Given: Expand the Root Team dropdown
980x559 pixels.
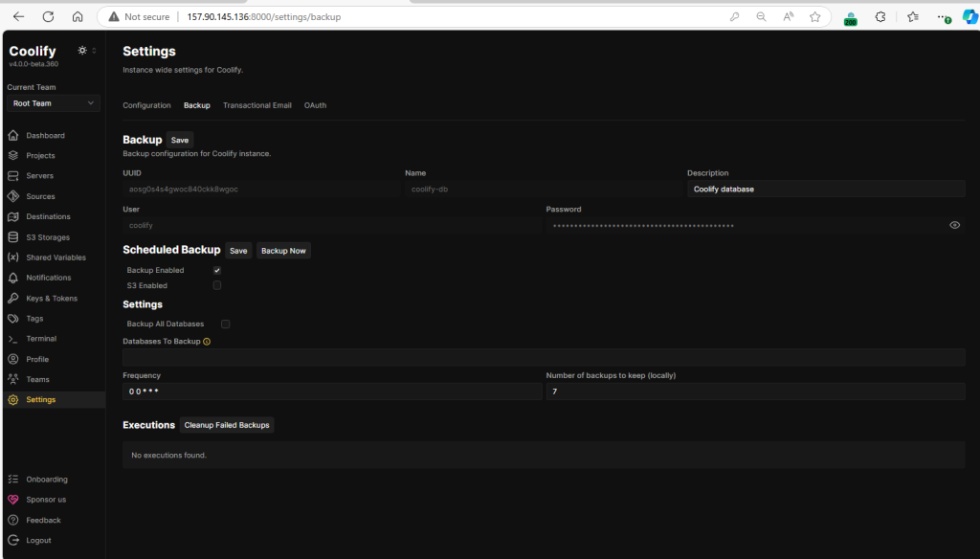Looking at the screenshot, I should pos(54,103).
